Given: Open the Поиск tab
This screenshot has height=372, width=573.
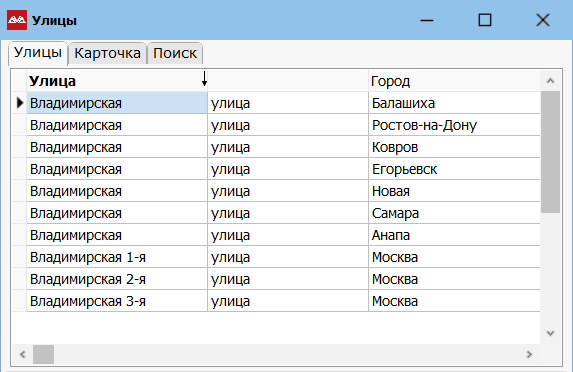Looking at the screenshot, I should 175,53.
